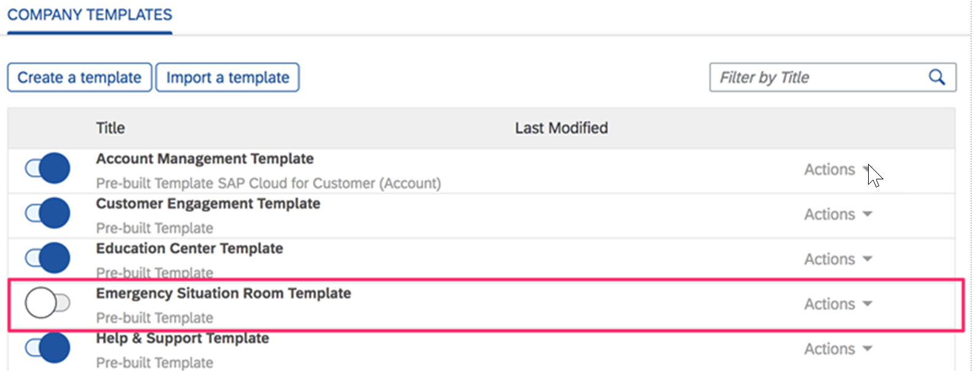Click the Import a template button
This screenshot has height=371, width=980.
tap(227, 77)
